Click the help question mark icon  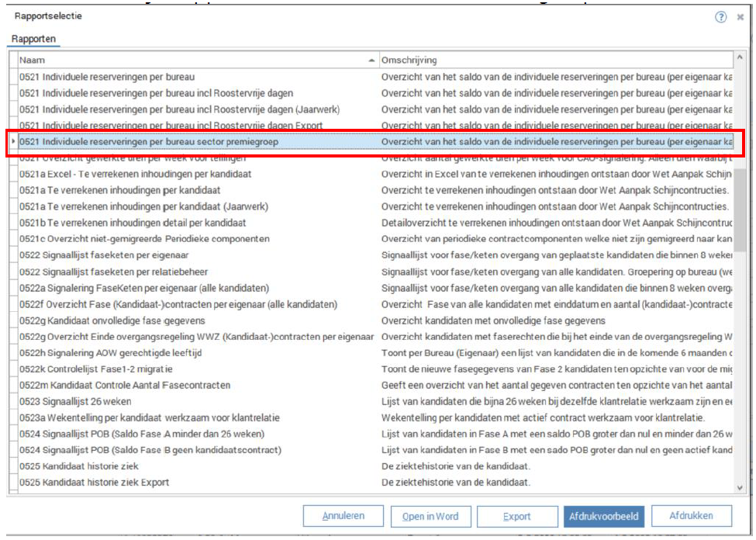coord(720,16)
